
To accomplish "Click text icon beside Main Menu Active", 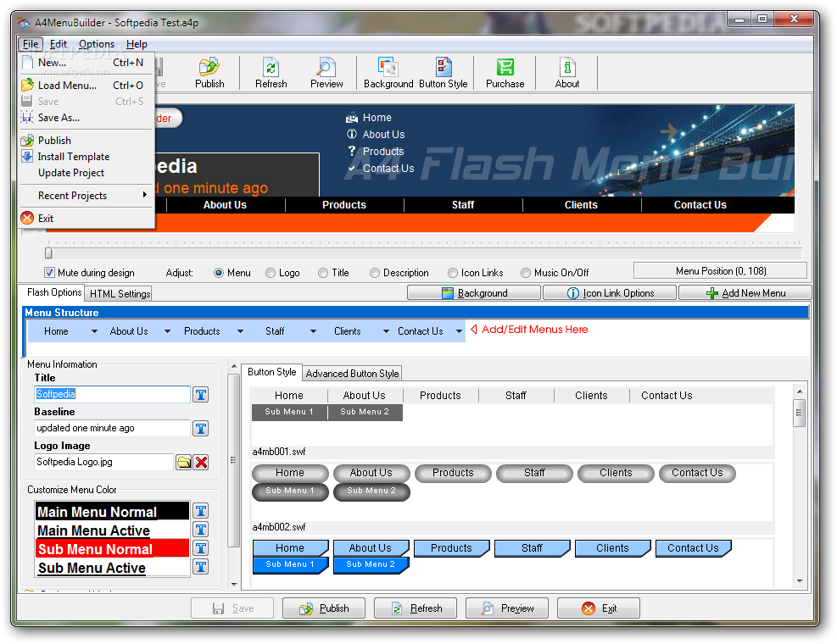I will [201, 530].
